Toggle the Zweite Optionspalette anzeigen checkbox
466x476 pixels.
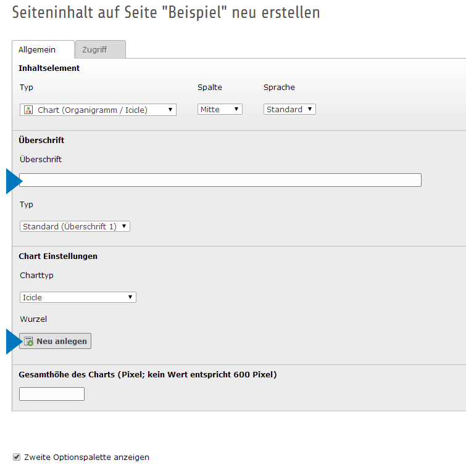(17, 457)
